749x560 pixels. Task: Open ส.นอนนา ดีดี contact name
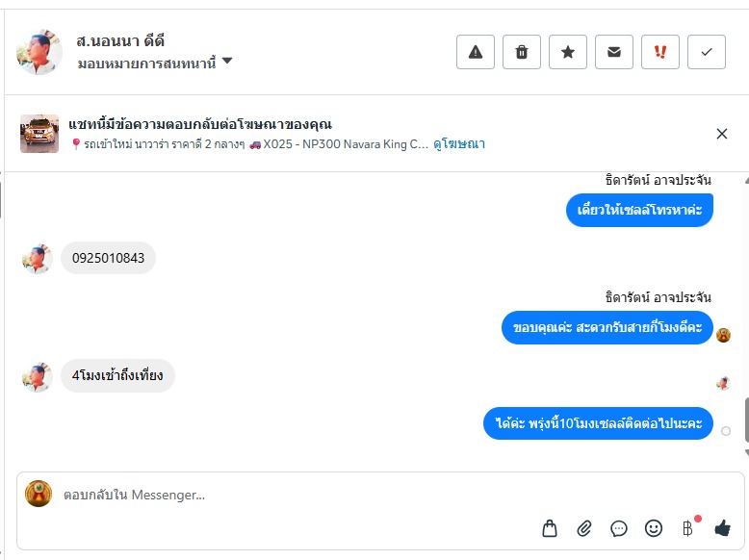click(x=120, y=40)
